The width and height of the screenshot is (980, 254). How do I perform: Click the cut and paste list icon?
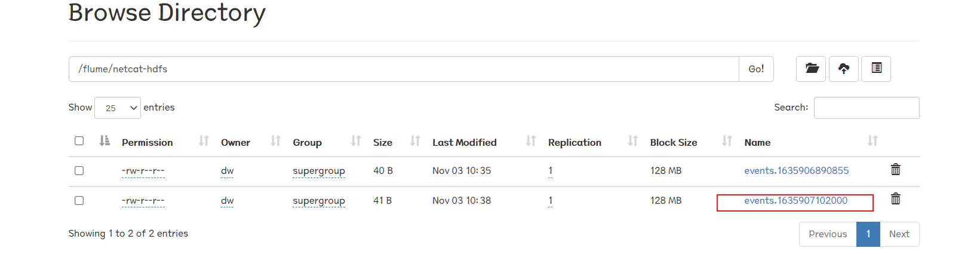click(876, 69)
